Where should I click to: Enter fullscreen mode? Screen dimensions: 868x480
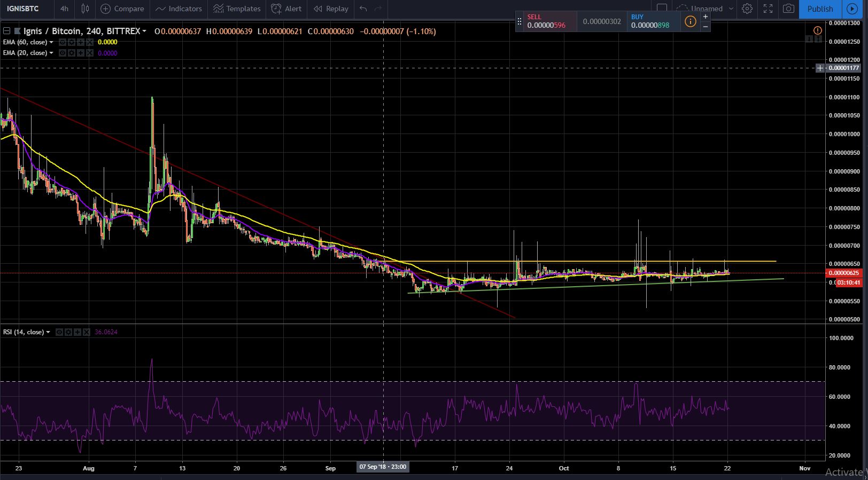point(768,9)
